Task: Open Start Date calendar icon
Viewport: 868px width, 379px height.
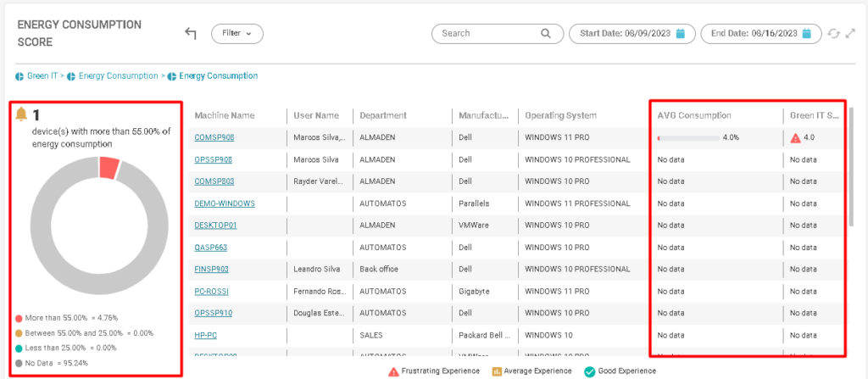Action: tap(681, 34)
